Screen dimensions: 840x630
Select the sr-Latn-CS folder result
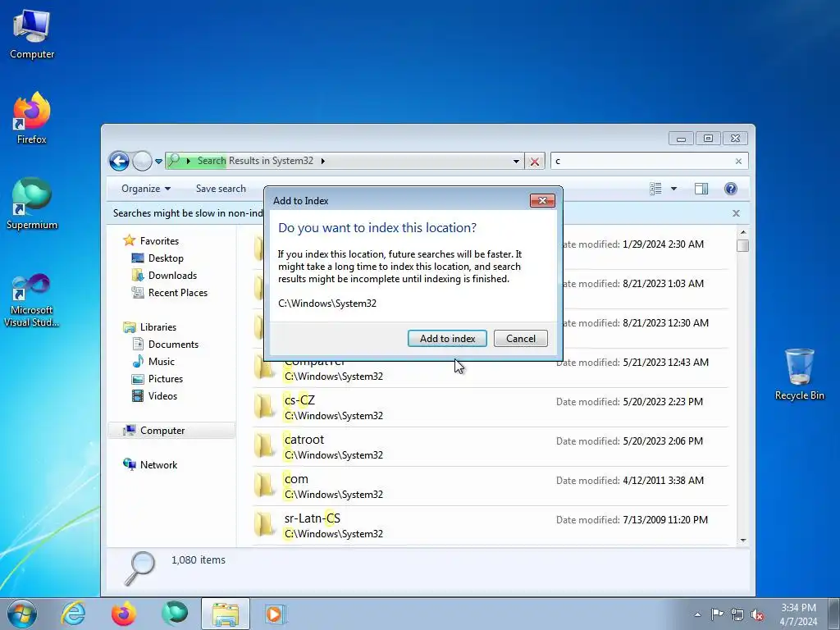pos(491,526)
